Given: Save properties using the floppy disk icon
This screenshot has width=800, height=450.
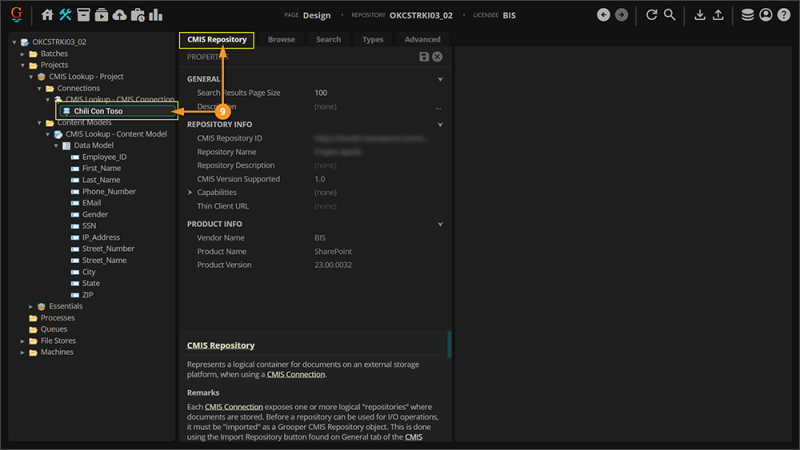Looking at the screenshot, I should coord(425,57).
